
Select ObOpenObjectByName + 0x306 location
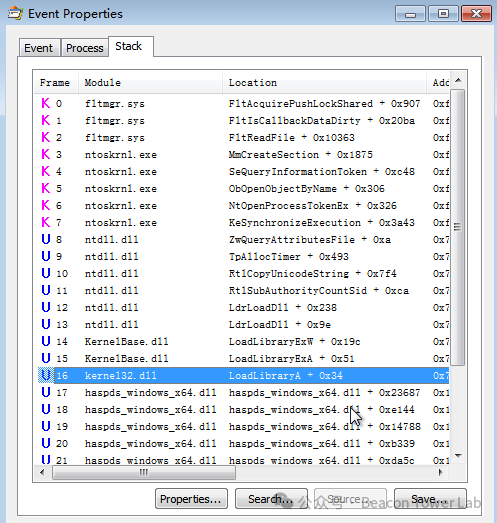pyautogui.click(x=307, y=188)
